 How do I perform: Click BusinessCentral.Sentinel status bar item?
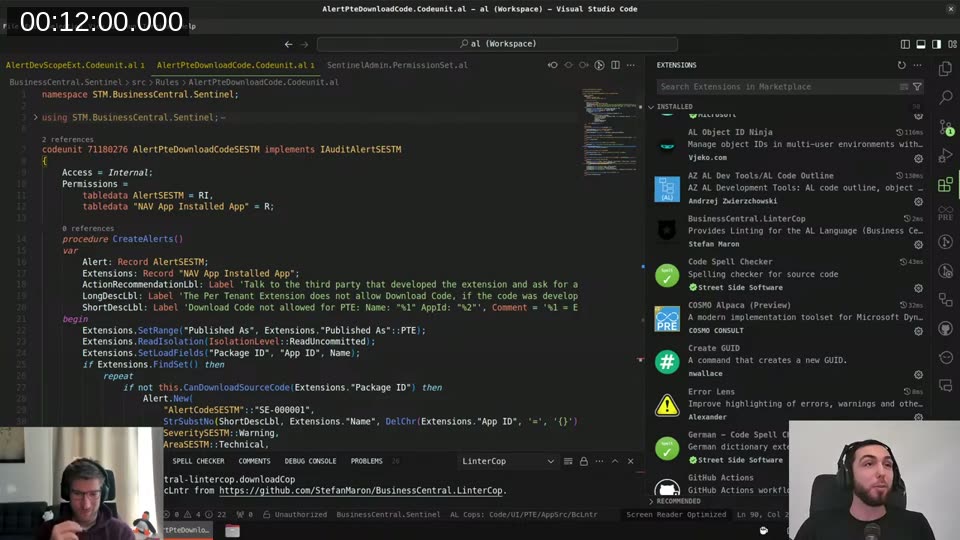click(x=388, y=514)
